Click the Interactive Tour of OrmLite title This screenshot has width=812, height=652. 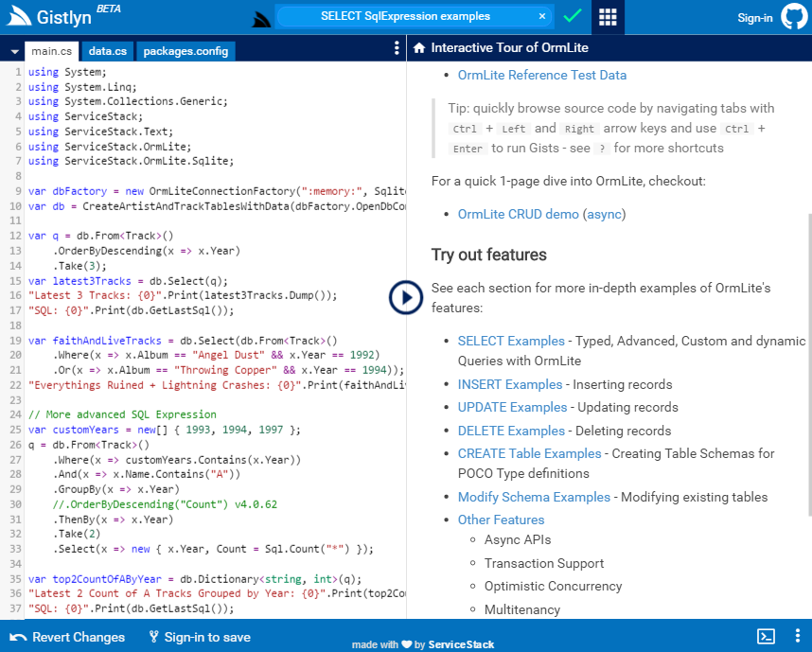[x=509, y=47]
